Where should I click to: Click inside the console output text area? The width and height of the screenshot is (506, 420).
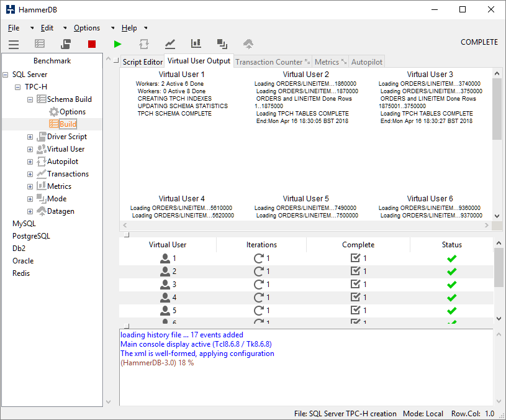point(306,367)
